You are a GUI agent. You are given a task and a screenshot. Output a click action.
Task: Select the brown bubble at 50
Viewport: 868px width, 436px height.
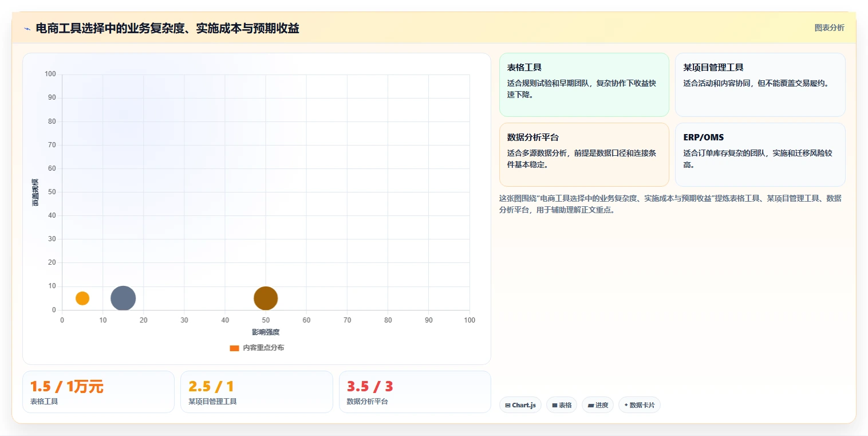click(x=266, y=298)
